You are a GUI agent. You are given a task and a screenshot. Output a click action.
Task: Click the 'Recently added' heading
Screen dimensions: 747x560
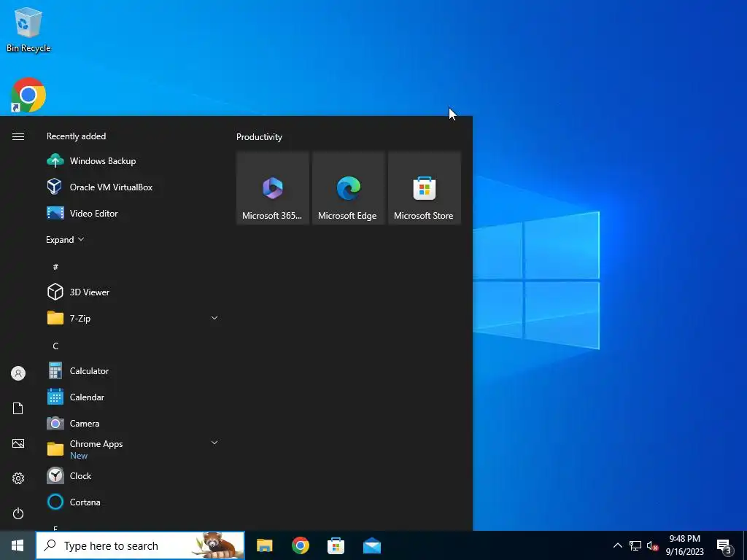(x=76, y=136)
